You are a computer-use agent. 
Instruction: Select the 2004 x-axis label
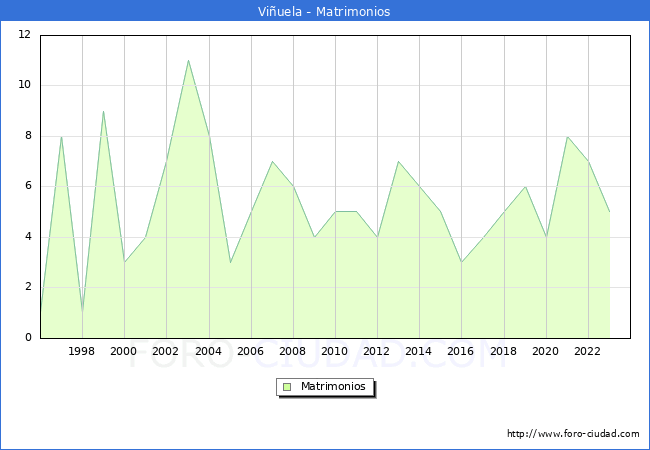pos(209,351)
